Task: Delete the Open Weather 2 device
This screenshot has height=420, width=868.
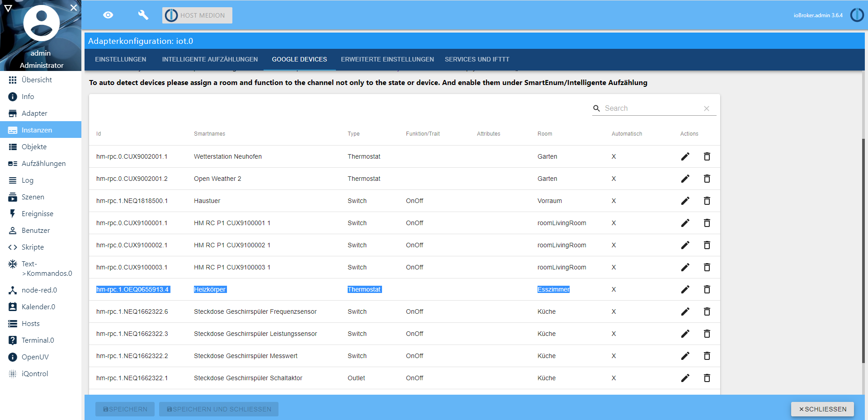Action: pos(707,179)
